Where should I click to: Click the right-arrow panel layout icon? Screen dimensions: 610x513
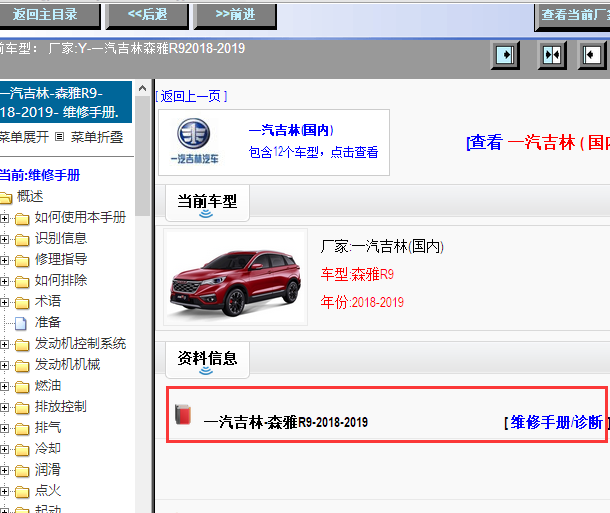505,55
